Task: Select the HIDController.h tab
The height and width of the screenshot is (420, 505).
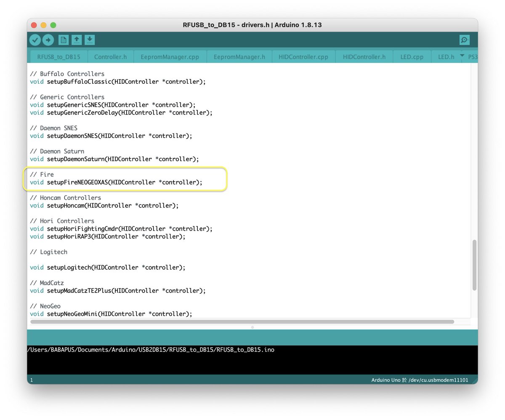Action: (x=364, y=57)
